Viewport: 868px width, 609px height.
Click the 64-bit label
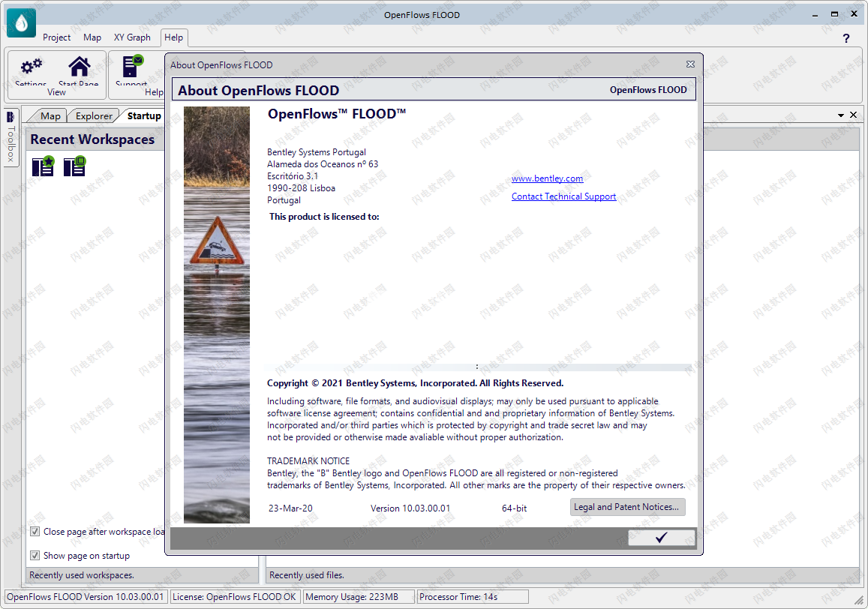[x=514, y=508]
